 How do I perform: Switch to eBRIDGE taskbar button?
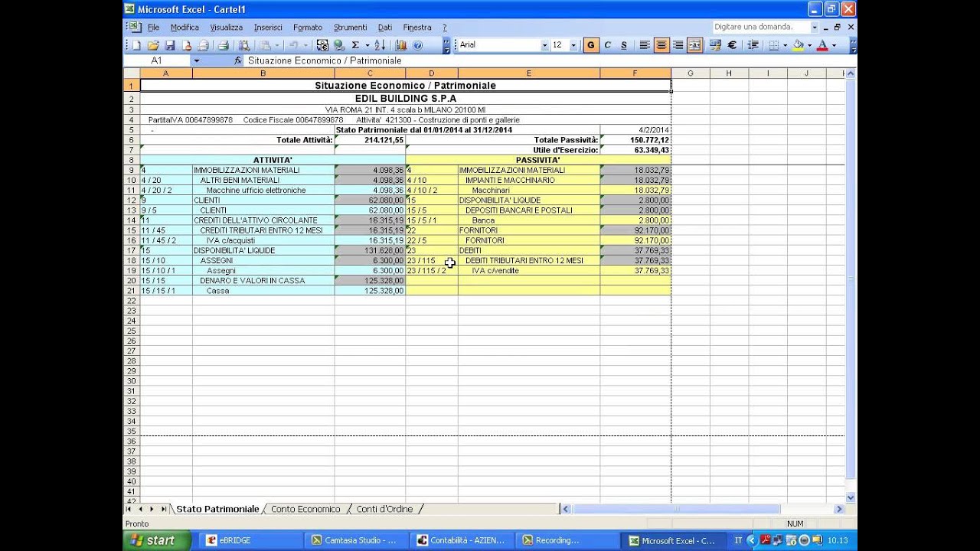click(250, 540)
